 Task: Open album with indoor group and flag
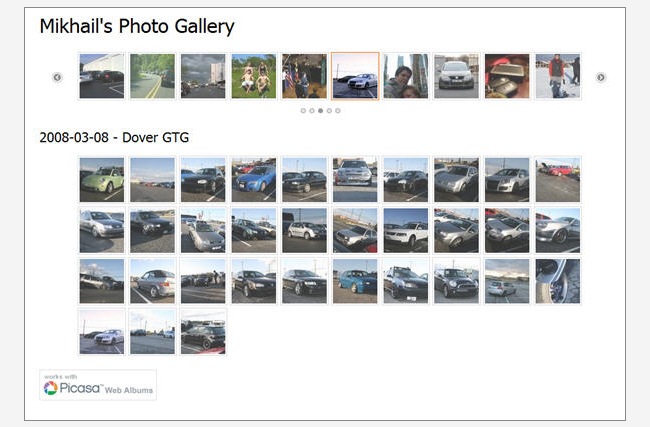304,76
